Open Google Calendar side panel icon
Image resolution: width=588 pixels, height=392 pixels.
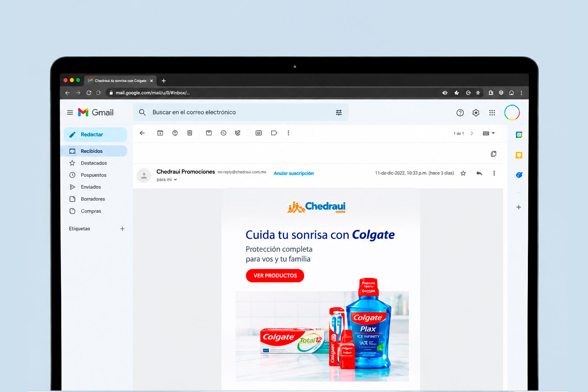tap(519, 135)
